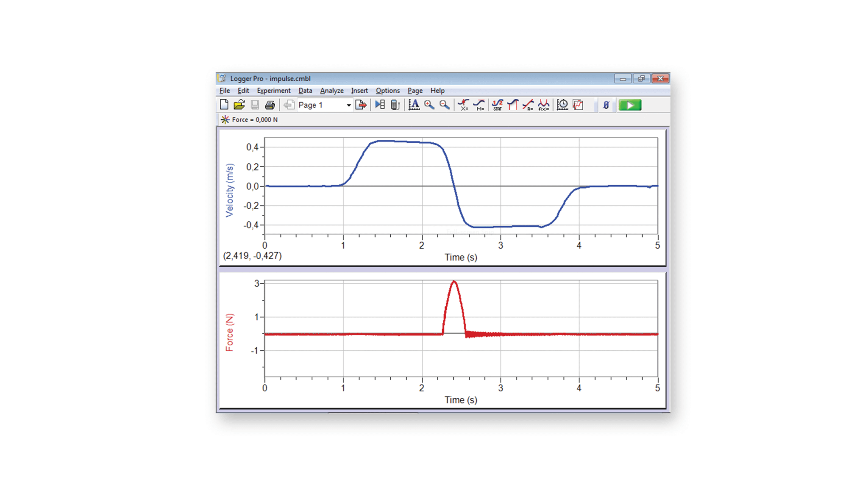Open the Curve Fit tool f(x)=

pos(544,105)
